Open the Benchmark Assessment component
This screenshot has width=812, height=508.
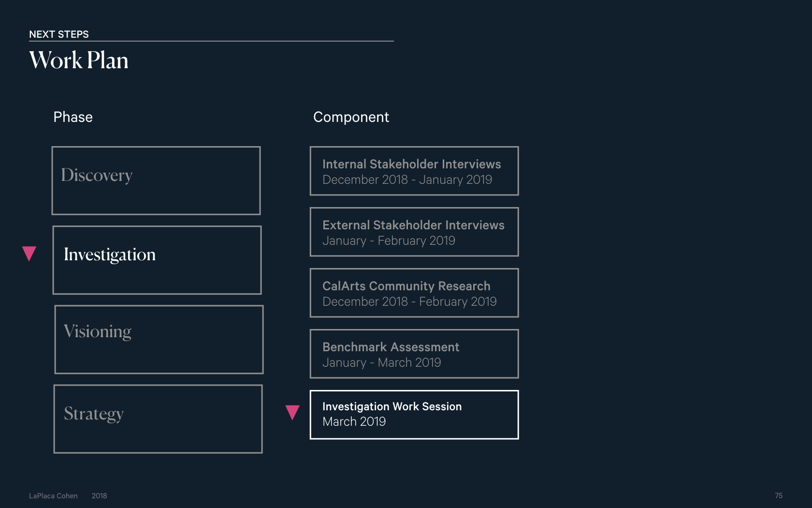(x=414, y=354)
